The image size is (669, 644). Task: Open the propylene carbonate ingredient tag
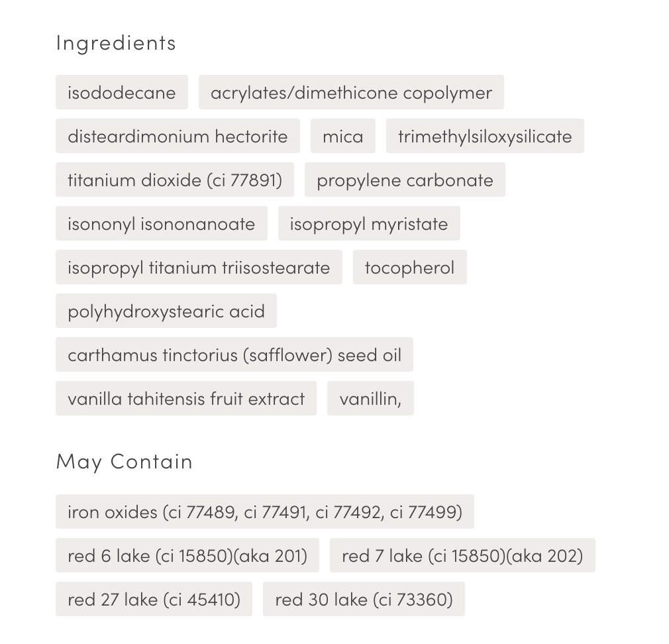(405, 180)
